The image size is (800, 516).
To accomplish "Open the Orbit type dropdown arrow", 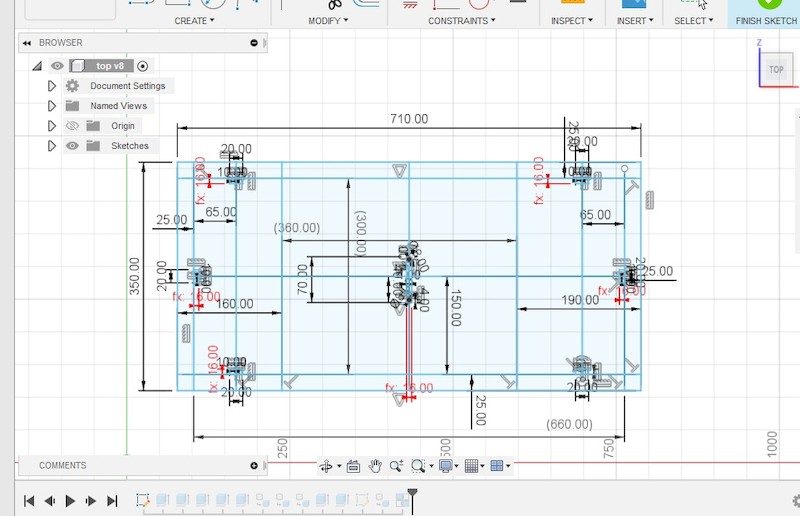I will click(x=339, y=466).
